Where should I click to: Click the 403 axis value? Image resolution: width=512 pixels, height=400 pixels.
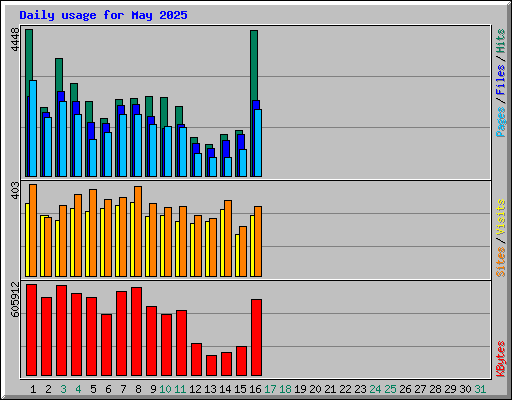[15, 190]
